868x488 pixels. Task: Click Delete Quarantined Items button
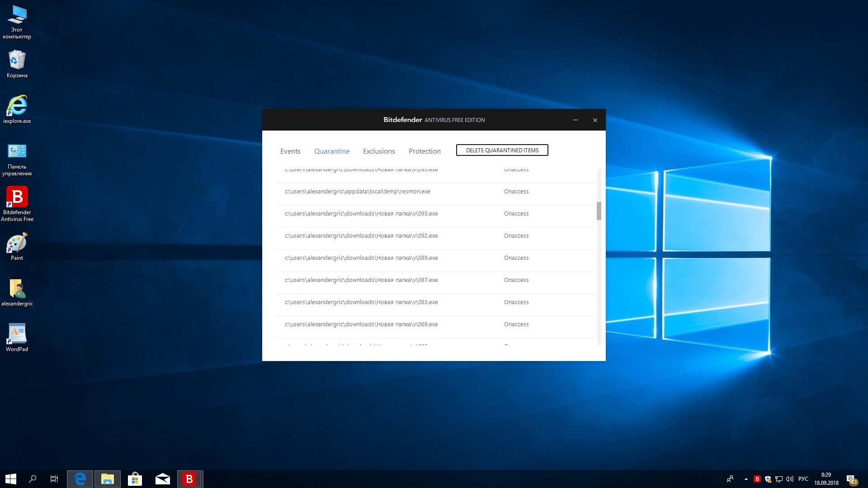pyautogui.click(x=502, y=150)
